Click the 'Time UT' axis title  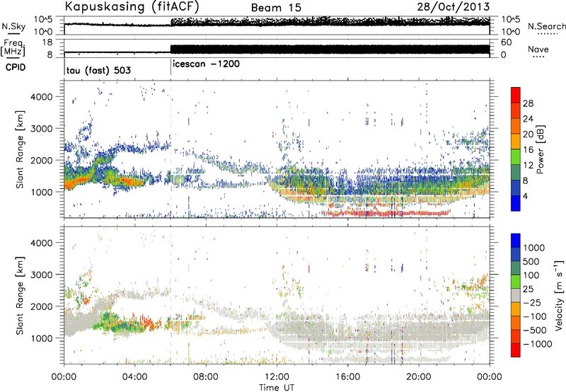click(277, 388)
